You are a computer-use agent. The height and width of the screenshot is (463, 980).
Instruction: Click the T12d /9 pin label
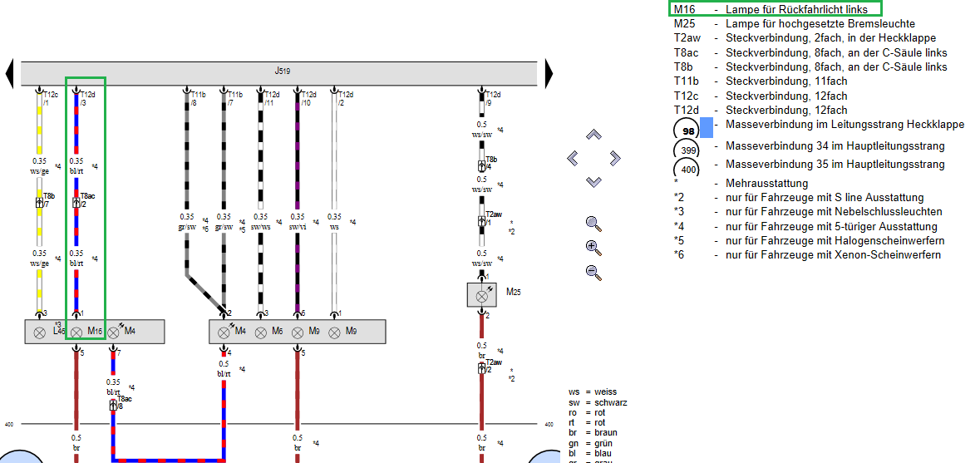[493, 98]
